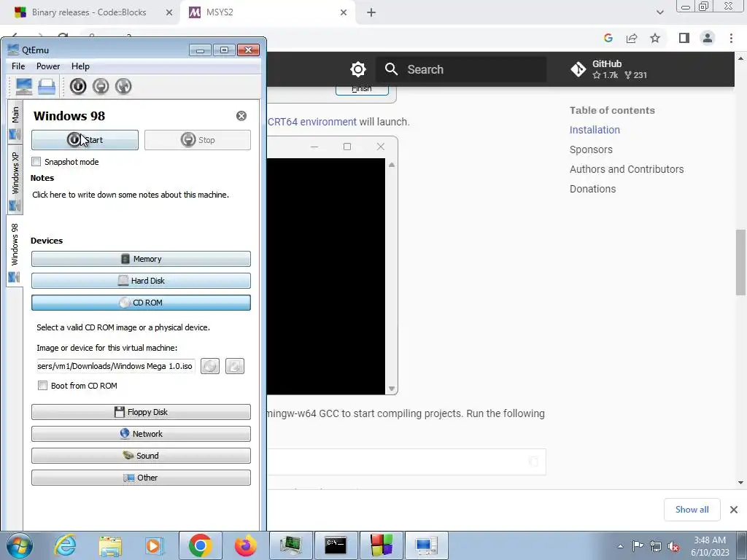Screen dimensions: 747x560
Task: Open the Chrome profile avatar icon
Action: (x=708, y=38)
